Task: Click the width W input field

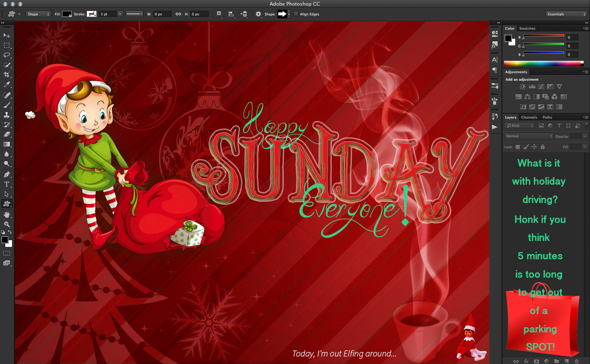Action: click(162, 14)
